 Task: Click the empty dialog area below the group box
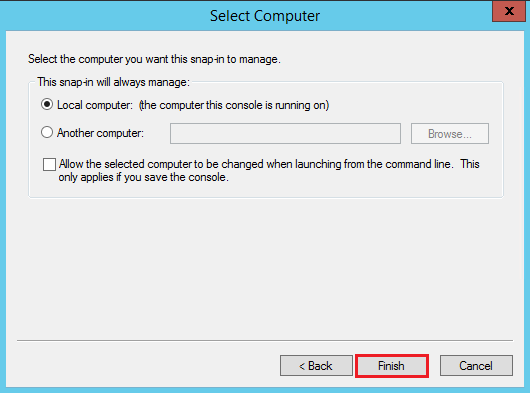coord(265,269)
